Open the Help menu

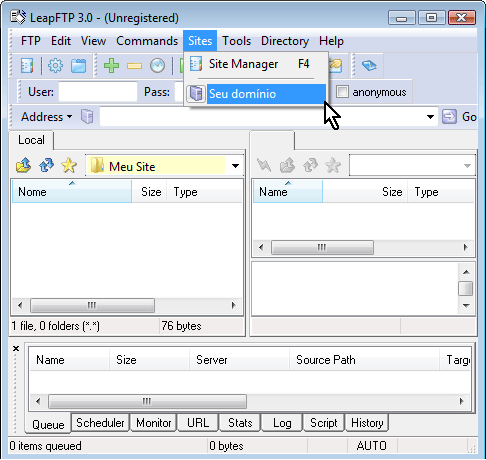point(331,41)
